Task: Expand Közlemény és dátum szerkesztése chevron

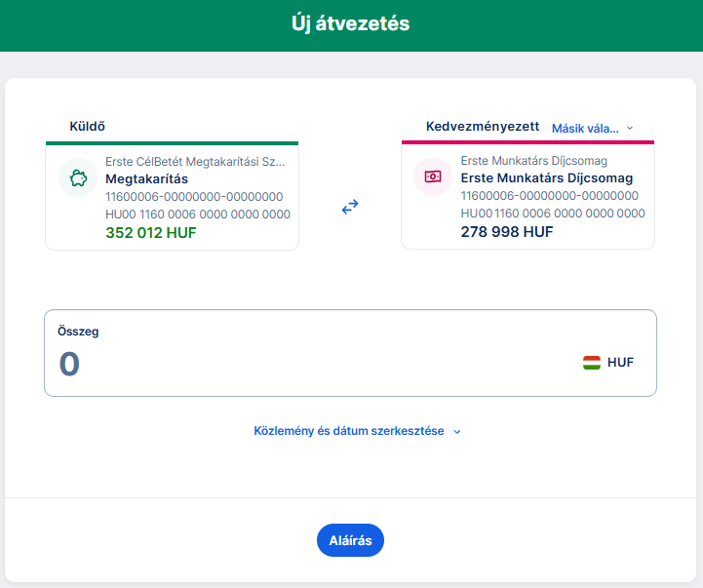Action: point(457,431)
